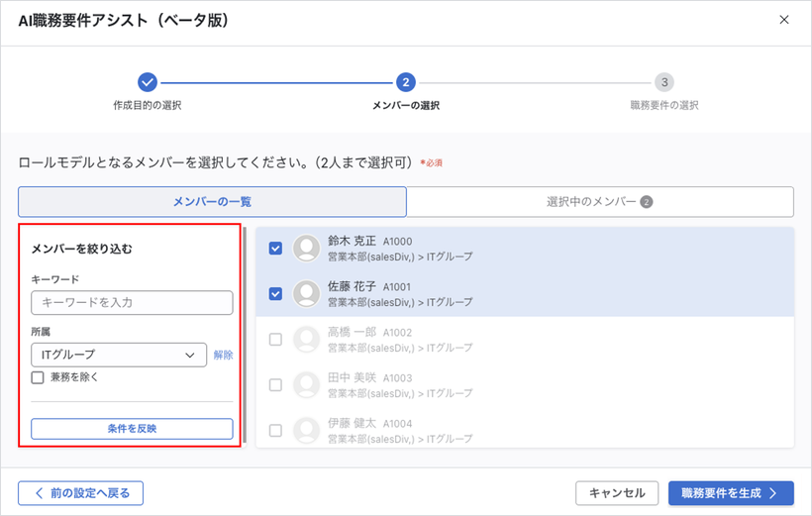Click the *必須 required marker
This screenshot has height=516, width=812.
pos(431,162)
